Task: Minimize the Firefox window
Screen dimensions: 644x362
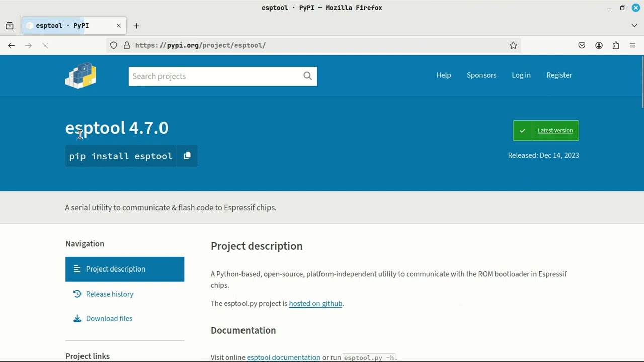Action: (609, 8)
